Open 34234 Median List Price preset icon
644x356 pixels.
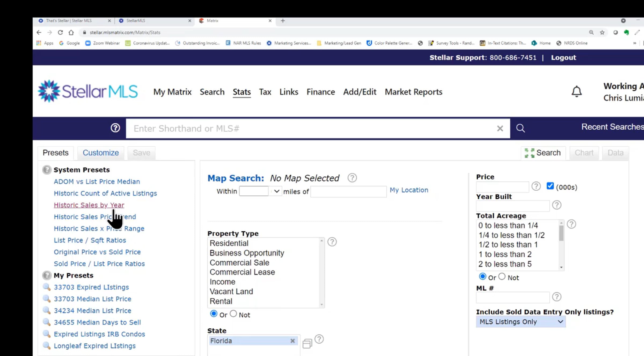coord(47,310)
